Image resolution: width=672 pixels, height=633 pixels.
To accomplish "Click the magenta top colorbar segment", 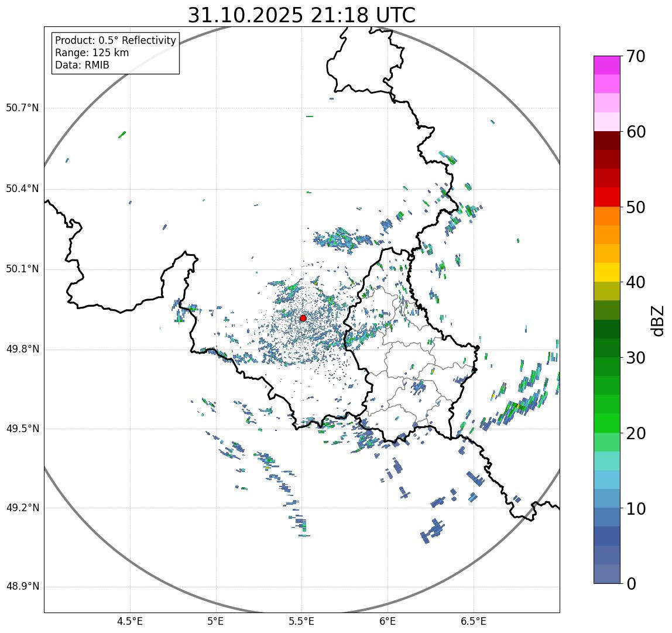I will (607, 65).
